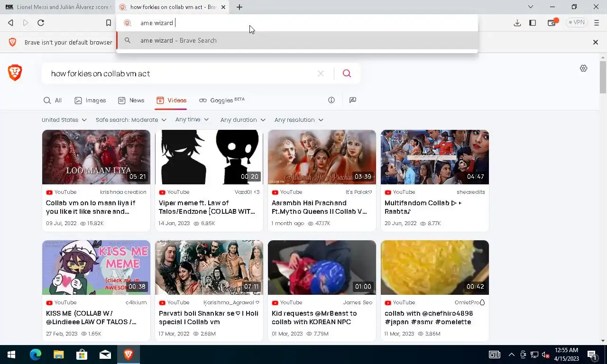Image resolution: width=607 pixels, height=364 pixels.
Task: Open the Brave main menu hamburger
Action: (597, 23)
